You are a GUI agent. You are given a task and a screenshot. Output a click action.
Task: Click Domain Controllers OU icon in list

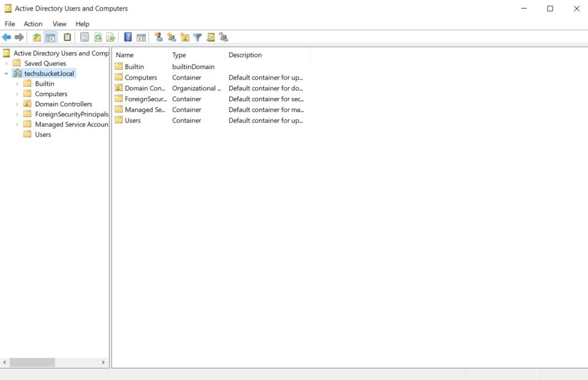tap(119, 88)
